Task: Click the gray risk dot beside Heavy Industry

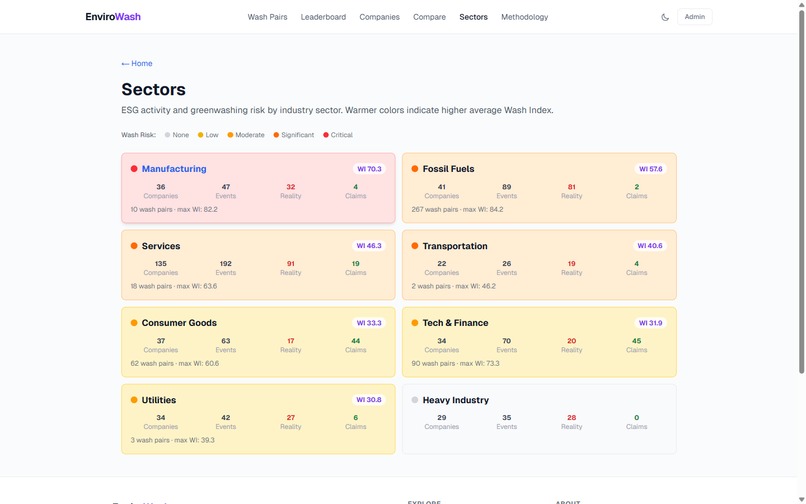Action: coord(415,400)
